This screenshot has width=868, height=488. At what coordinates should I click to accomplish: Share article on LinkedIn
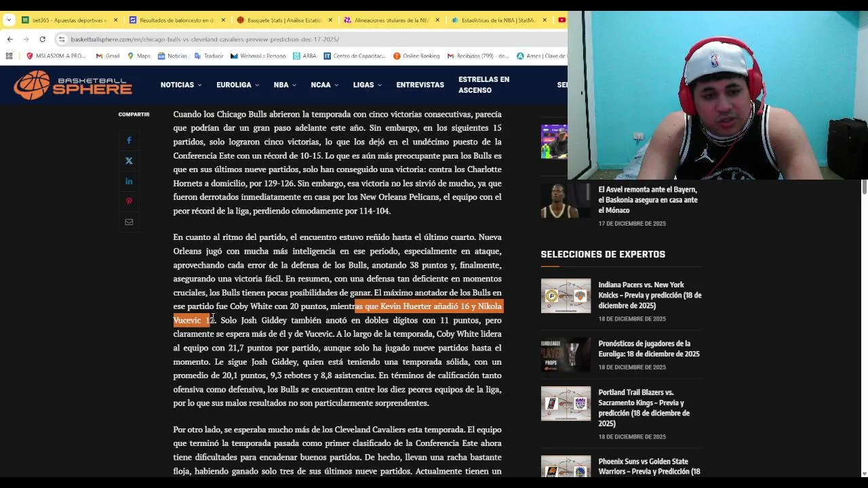point(129,181)
